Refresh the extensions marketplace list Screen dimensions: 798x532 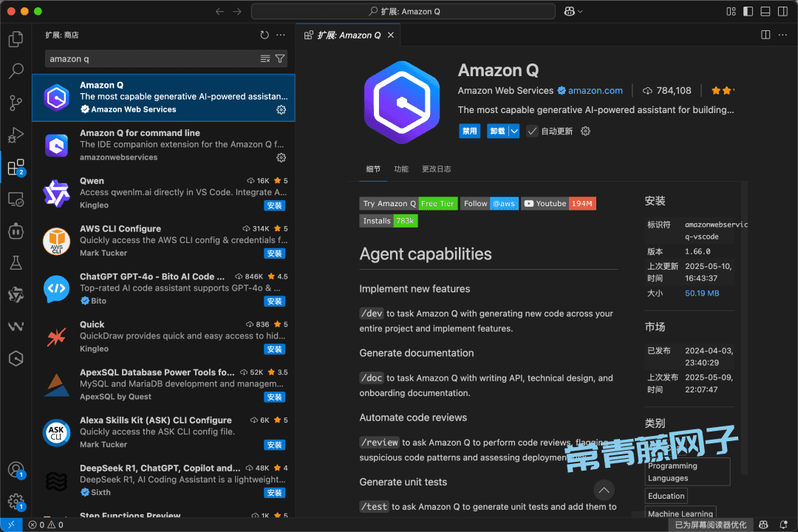tap(265, 35)
